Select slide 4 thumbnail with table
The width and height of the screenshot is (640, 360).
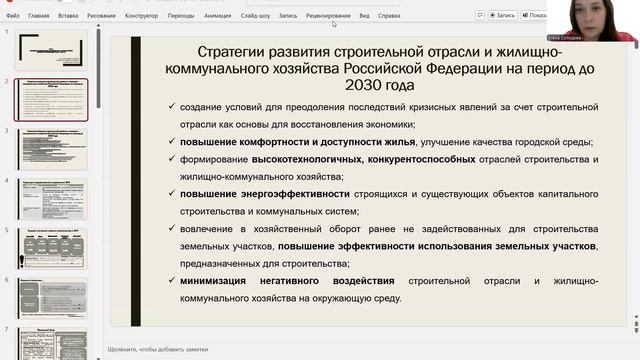pyautogui.click(x=51, y=199)
